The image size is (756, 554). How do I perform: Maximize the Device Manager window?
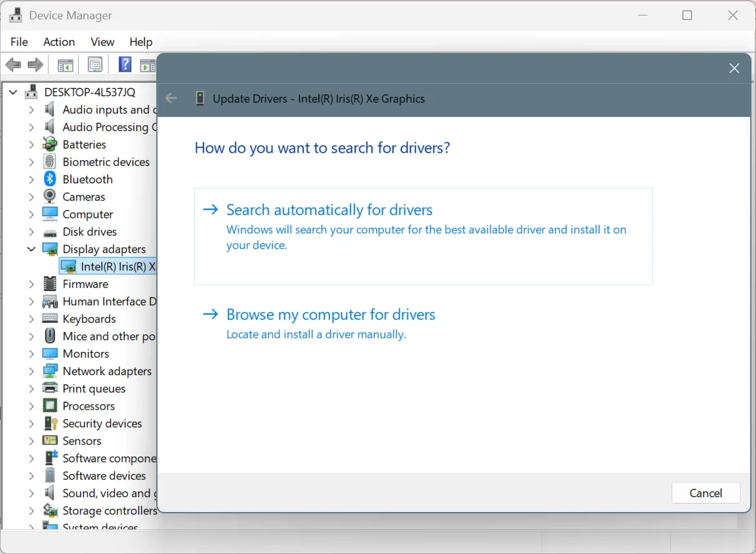(687, 15)
